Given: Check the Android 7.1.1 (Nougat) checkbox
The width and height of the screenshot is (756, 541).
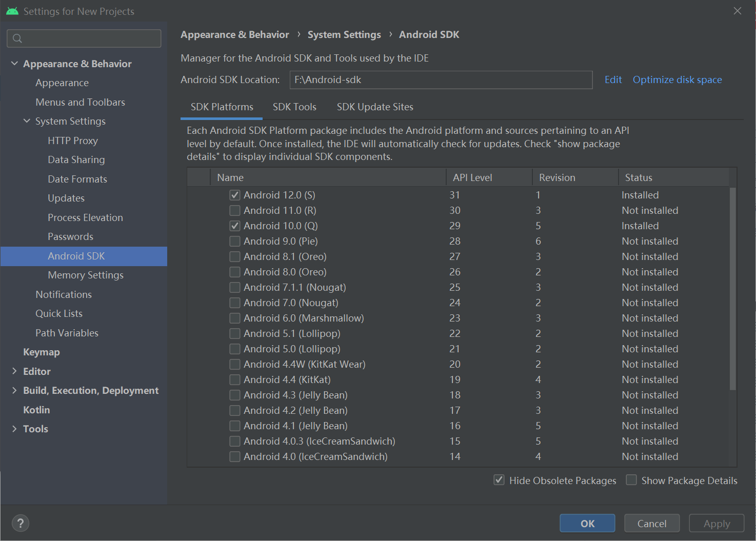Looking at the screenshot, I should coord(235,287).
